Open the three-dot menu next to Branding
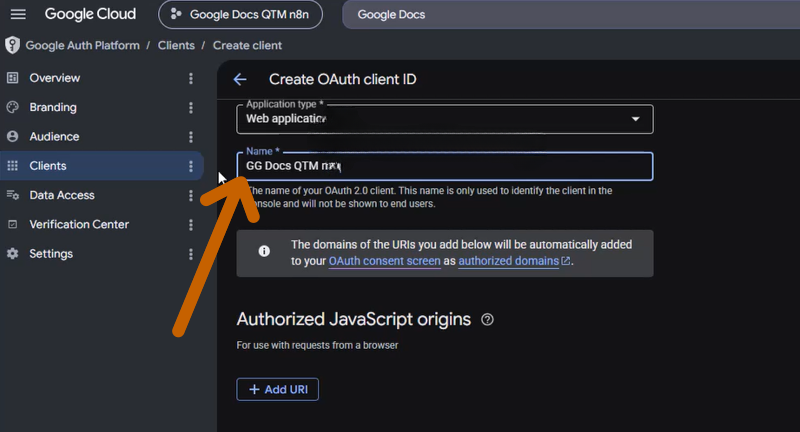Screen dimensions: 800x432 tap(191, 108)
